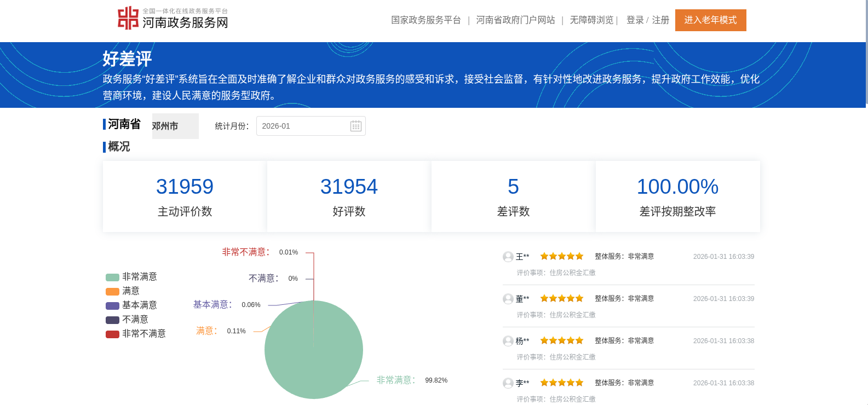This screenshot has width=868, height=405.
Task: Click pie label 非常满意: 99.82%
Action: click(412, 380)
